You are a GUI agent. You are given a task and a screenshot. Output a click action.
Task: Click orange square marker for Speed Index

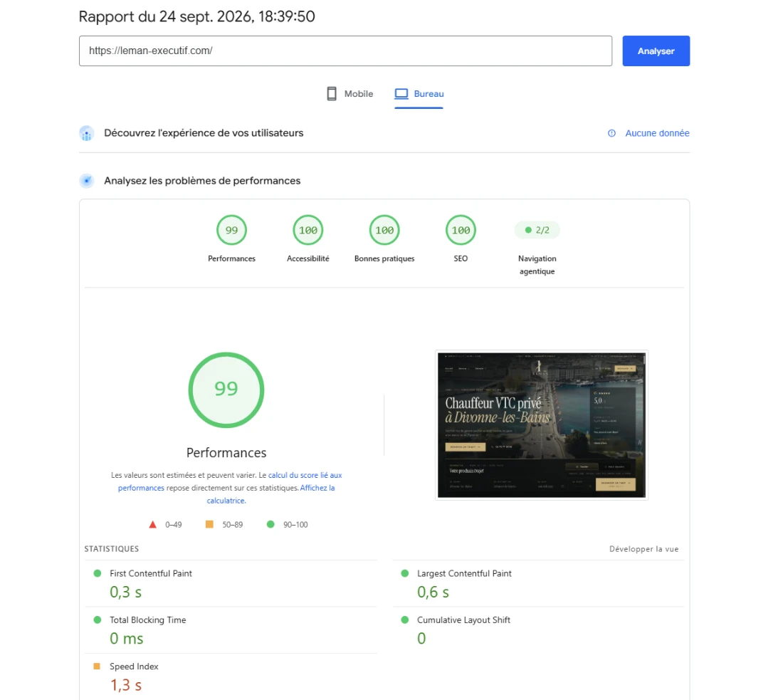97,666
